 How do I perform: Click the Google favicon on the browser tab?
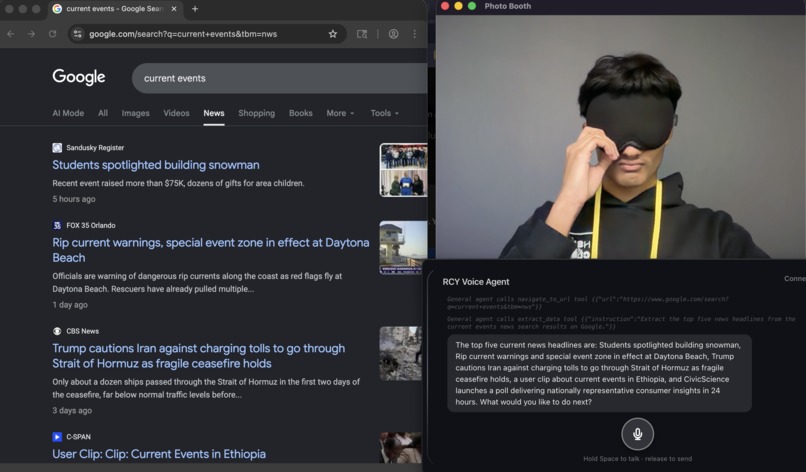(x=57, y=9)
